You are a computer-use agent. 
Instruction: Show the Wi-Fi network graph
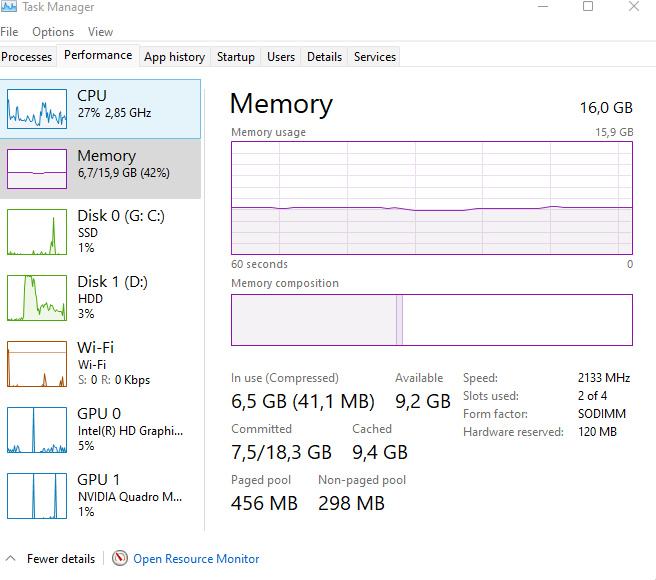(x=37, y=363)
